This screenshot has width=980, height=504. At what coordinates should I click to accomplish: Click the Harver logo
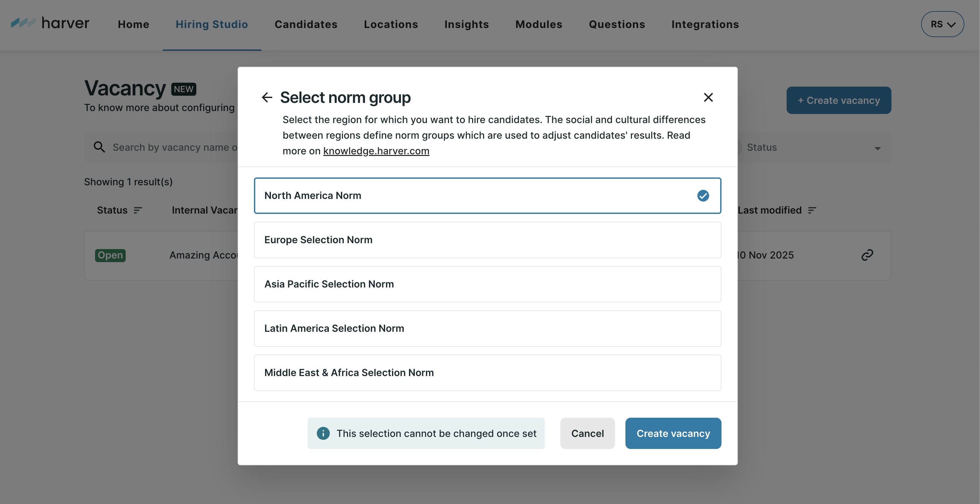50,23
